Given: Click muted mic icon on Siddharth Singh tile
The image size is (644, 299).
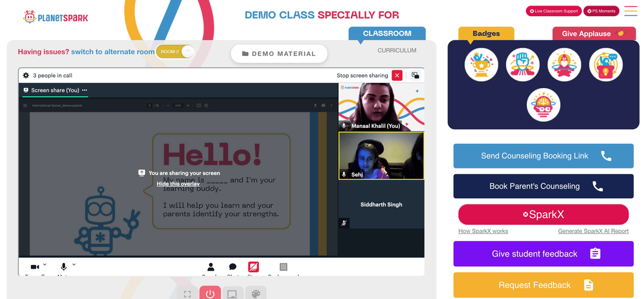Looking at the screenshot, I should 344,223.
